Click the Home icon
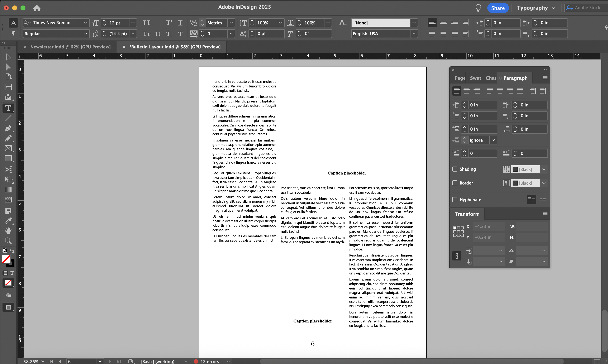This screenshot has width=608, height=364. 37,8
